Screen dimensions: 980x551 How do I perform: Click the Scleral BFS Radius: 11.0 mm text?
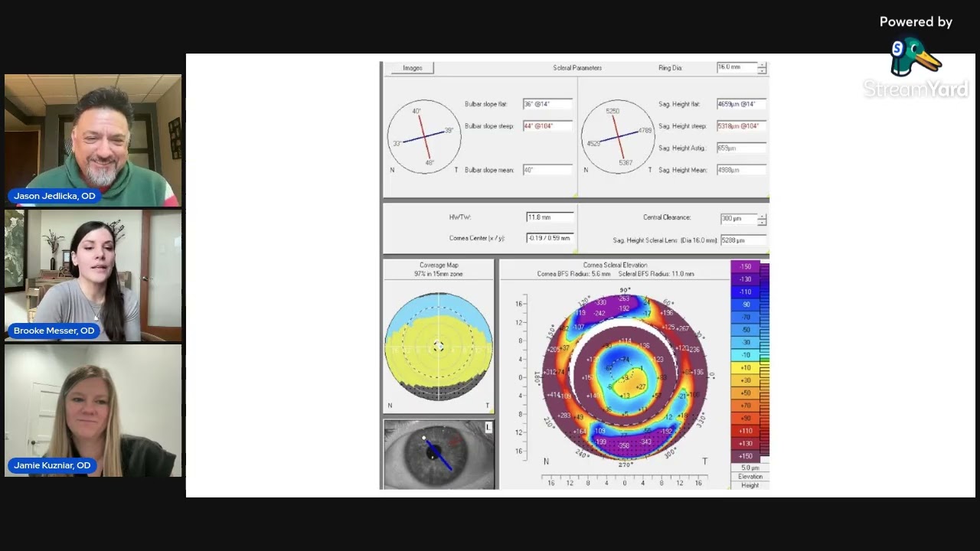point(656,274)
